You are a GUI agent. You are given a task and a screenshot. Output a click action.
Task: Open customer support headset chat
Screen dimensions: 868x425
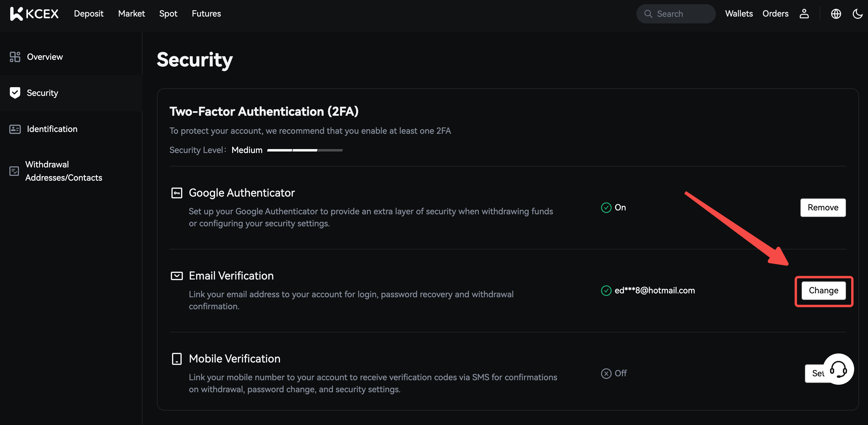(838, 369)
